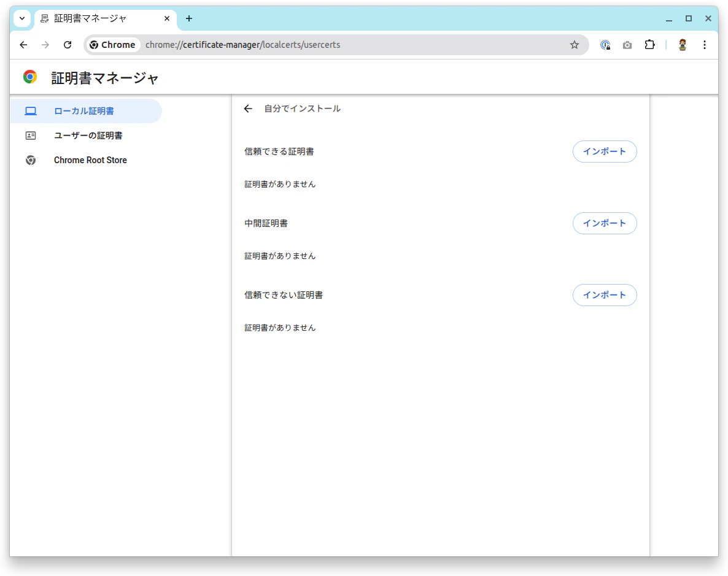Screen dimensions: 728x576
Task: Click the 自分でインストール heading text
Action: (302, 109)
